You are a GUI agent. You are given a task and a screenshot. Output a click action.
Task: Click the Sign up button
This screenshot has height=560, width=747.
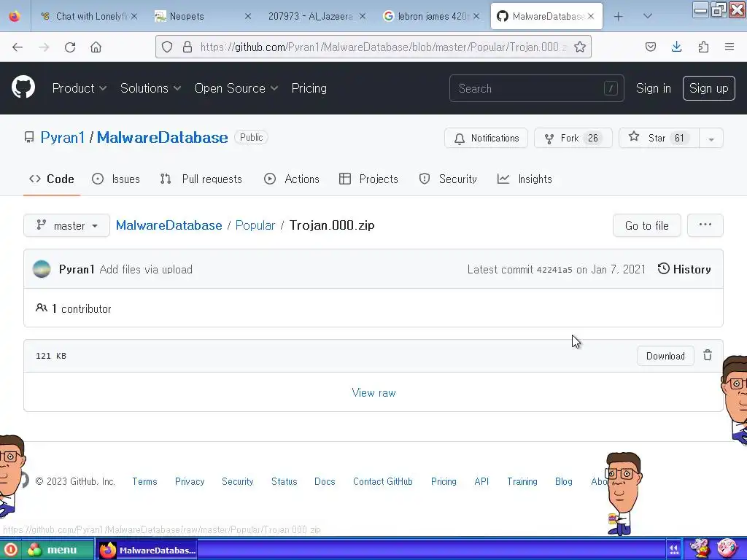(x=708, y=88)
